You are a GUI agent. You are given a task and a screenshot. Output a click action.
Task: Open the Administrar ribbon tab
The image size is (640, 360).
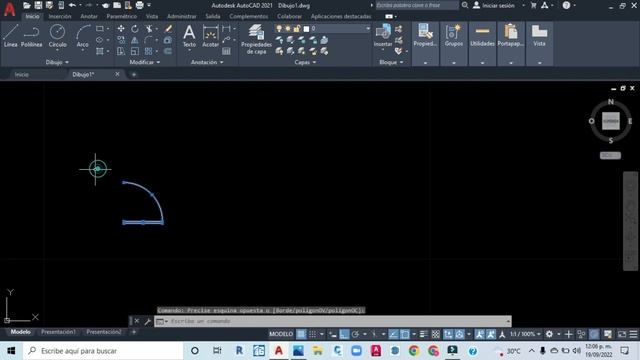[x=182, y=16]
